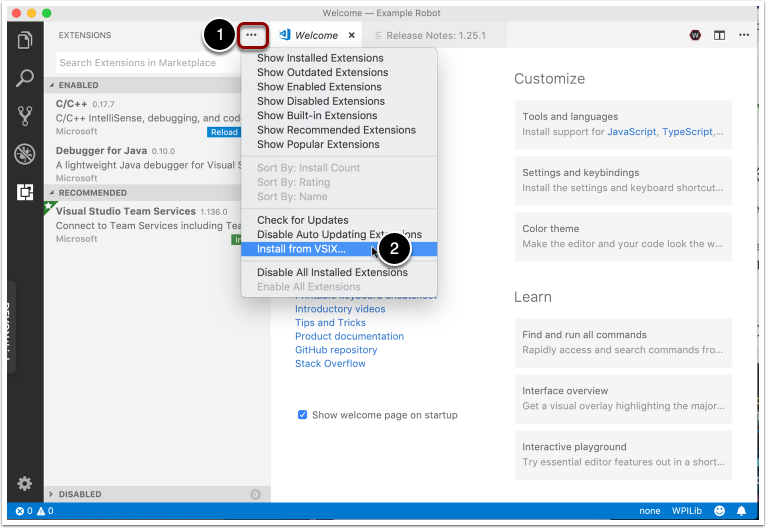Select the C/C++ extension entry
Screen dimensions: 766x528
(x=145, y=117)
